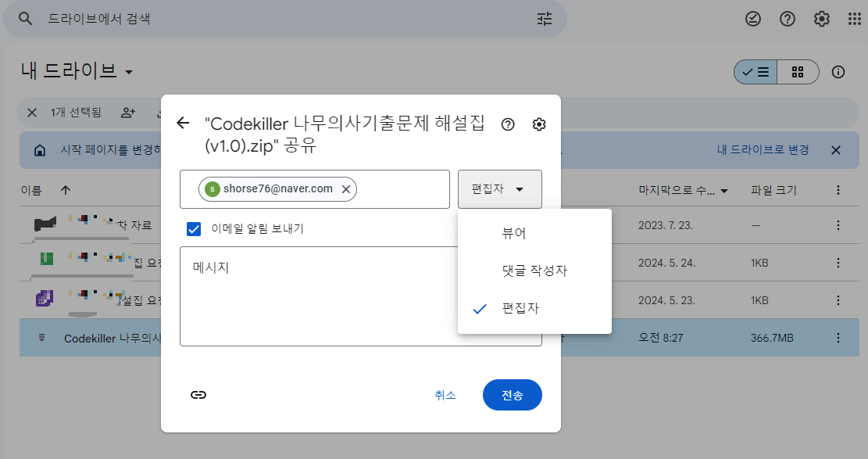The height and width of the screenshot is (459, 868).
Task: Open the Google apps grid launcher
Action: click(854, 19)
